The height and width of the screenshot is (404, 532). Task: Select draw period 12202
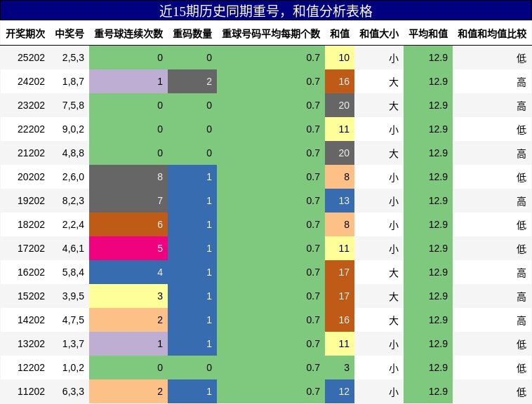coord(31,368)
